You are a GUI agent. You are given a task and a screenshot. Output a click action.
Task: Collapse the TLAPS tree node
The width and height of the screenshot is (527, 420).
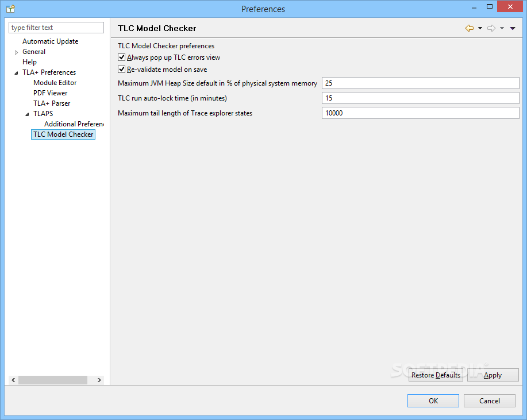[27, 114]
